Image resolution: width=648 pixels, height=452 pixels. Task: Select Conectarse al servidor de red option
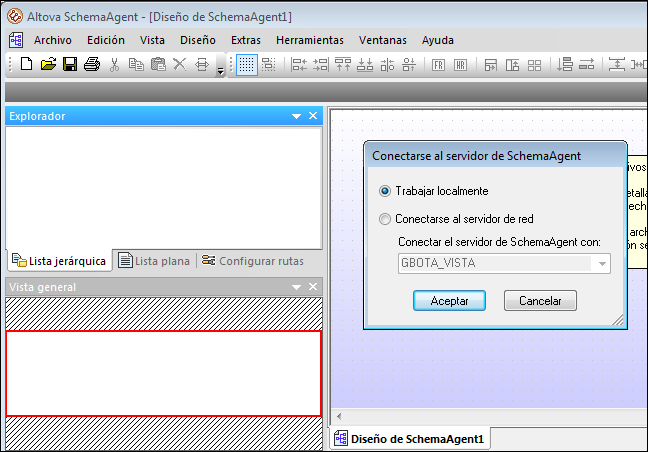(385, 219)
